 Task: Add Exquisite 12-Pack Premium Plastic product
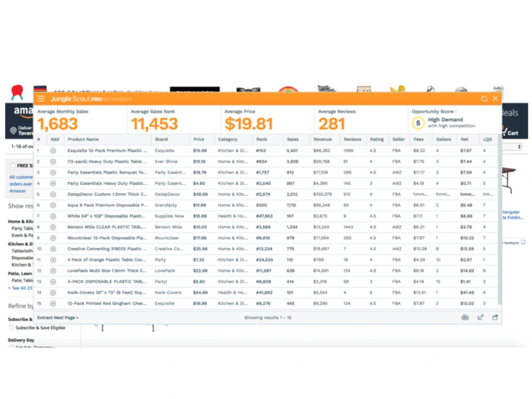click(x=53, y=151)
